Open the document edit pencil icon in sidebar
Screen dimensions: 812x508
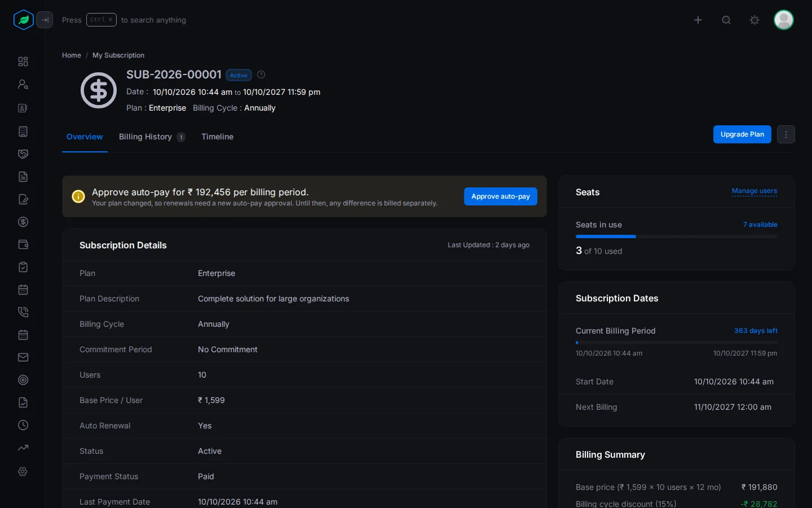tap(23, 199)
